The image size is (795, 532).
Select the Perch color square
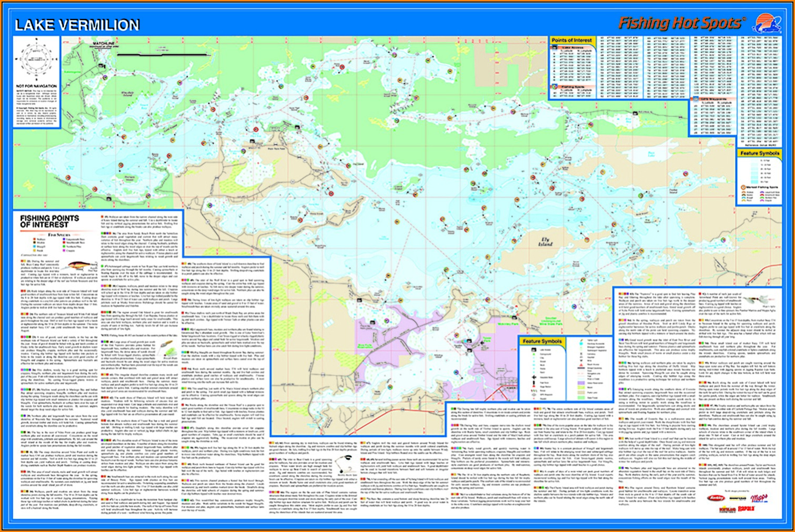[35, 251]
